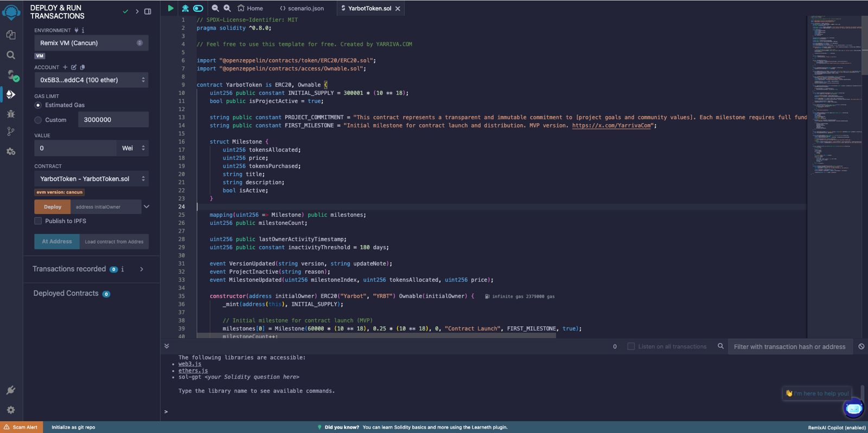Toggle the side panel layout icon
Image resolution: width=868 pixels, height=433 pixels.
click(x=148, y=11)
